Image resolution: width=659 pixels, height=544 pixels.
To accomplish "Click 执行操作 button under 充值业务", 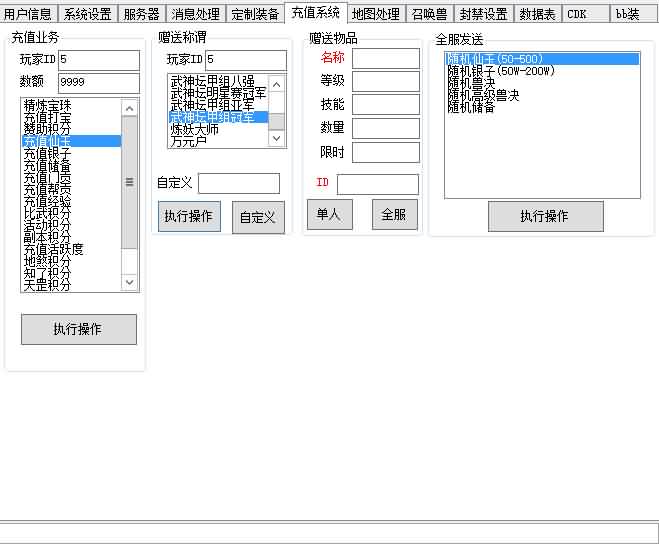I will (x=78, y=329).
